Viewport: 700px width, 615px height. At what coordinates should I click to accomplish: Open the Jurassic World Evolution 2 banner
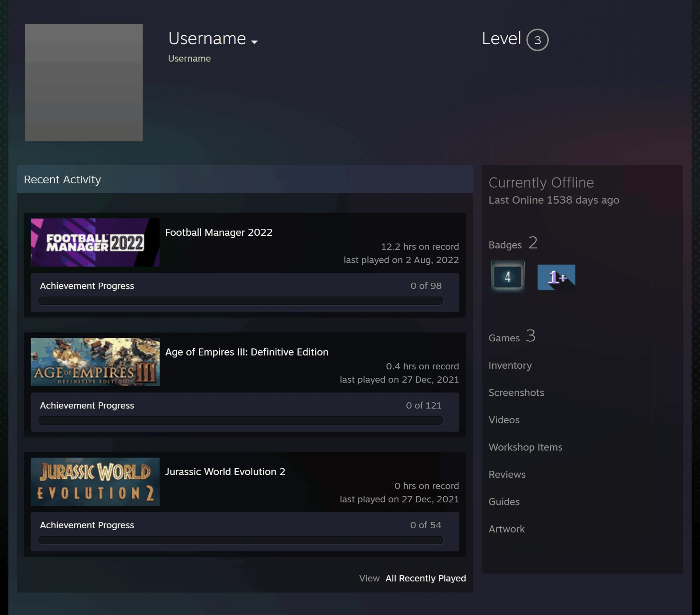(x=95, y=482)
